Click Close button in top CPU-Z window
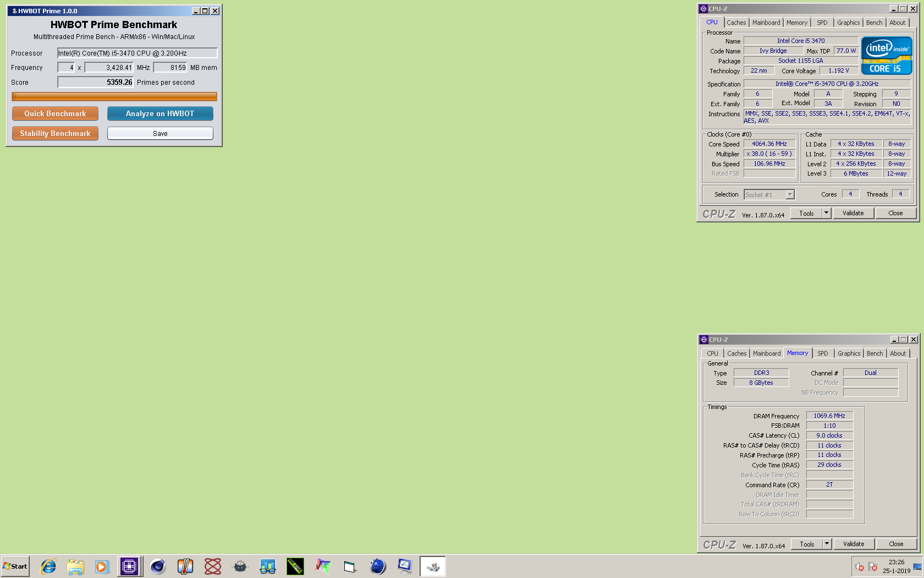The height and width of the screenshot is (578, 924). 895,213
